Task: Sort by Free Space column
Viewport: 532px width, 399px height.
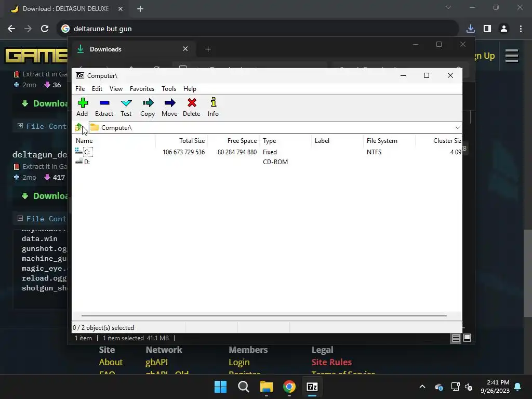Action: click(x=234, y=140)
